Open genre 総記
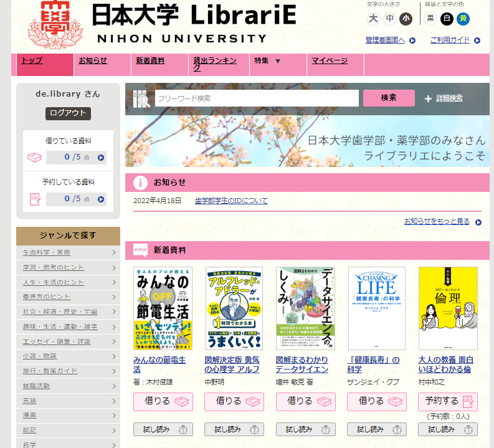494x448 pixels. click(68, 431)
